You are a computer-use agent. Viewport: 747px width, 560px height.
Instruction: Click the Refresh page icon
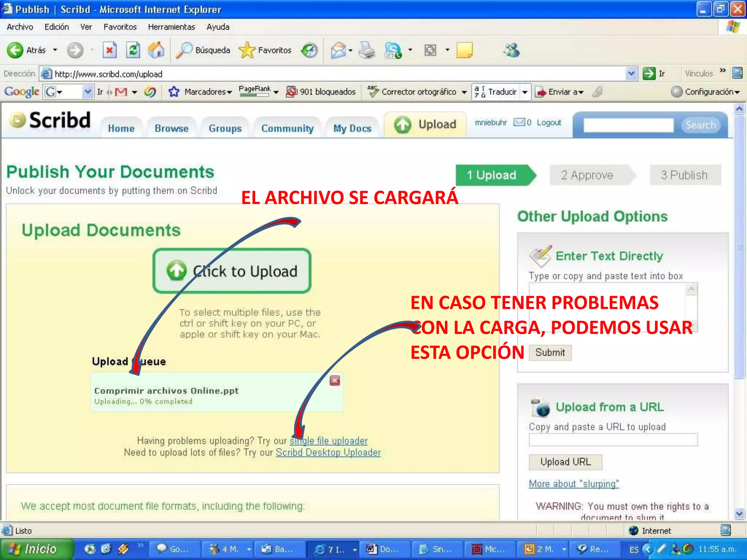[133, 50]
